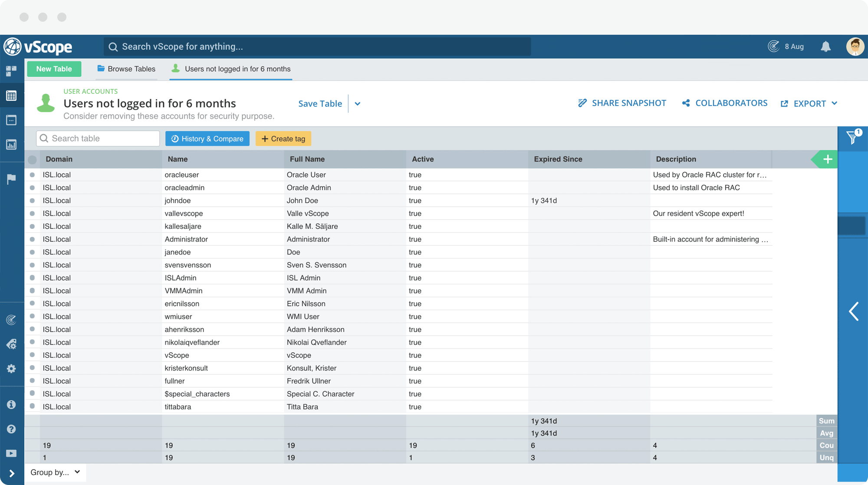Click the 8 Aug date label
Viewport: 868px width, 485px height.
794,46
